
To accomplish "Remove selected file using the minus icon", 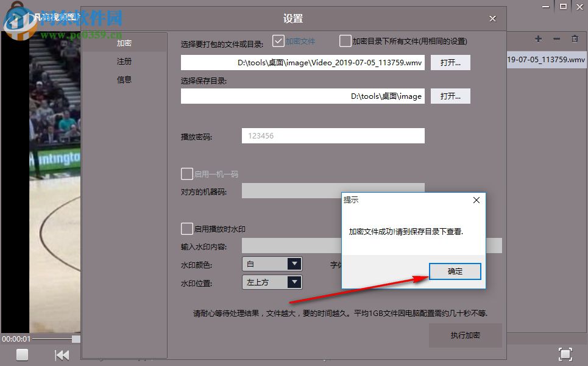I will [x=556, y=38].
